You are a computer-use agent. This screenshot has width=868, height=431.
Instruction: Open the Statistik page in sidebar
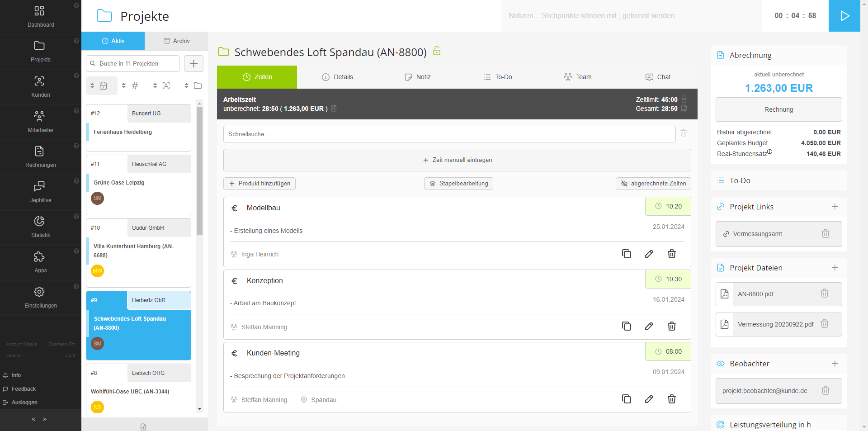point(40,227)
